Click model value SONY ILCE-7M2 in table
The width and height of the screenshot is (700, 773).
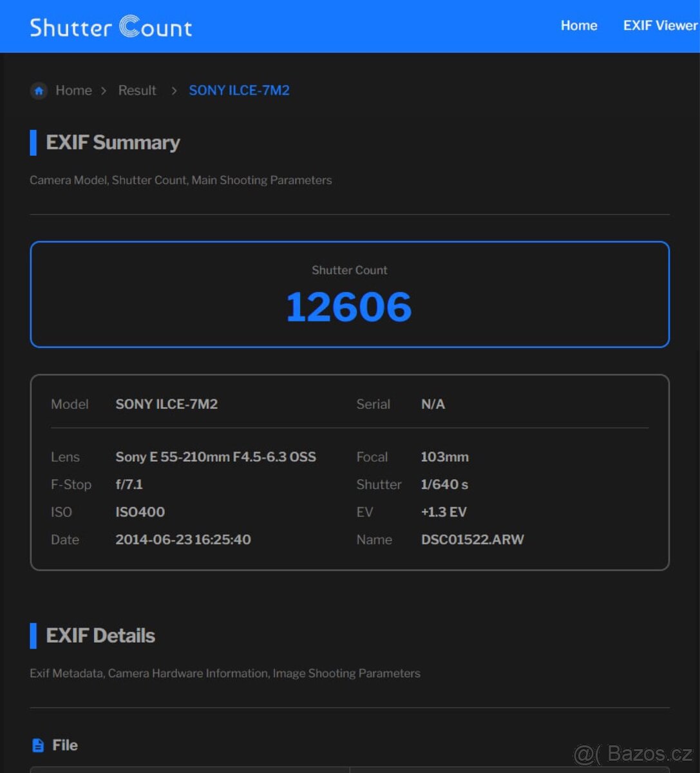tap(167, 404)
